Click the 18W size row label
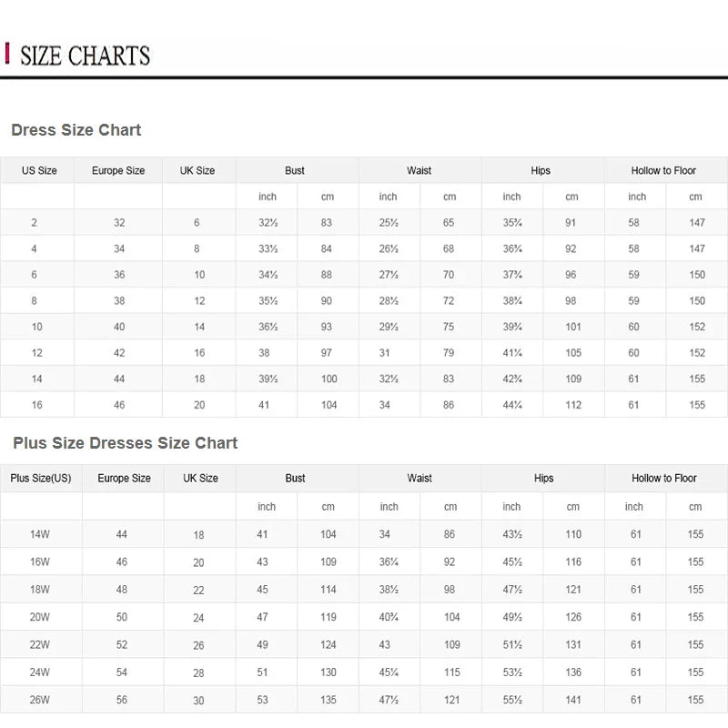728x728 pixels. 40,590
